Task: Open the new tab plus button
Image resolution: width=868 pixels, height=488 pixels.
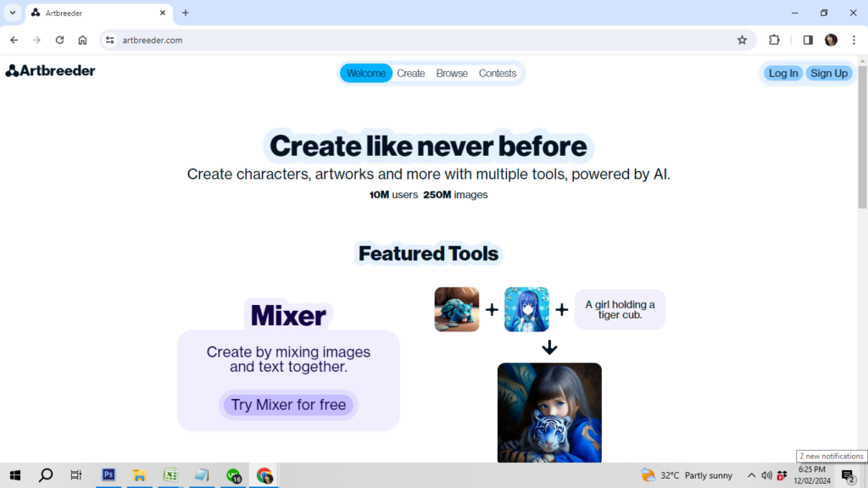Action: tap(186, 13)
